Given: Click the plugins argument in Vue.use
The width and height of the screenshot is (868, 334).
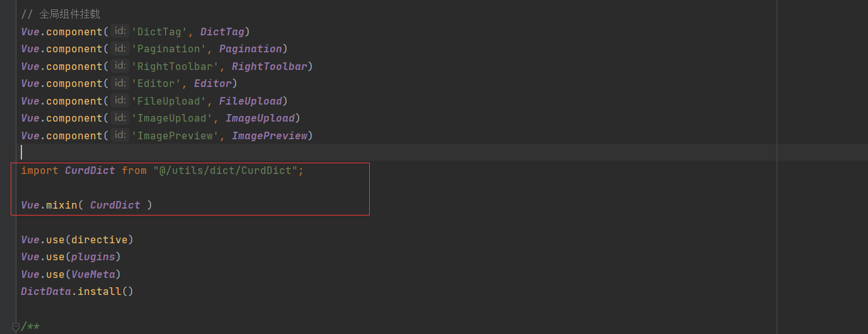Looking at the screenshot, I should point(93,256).
